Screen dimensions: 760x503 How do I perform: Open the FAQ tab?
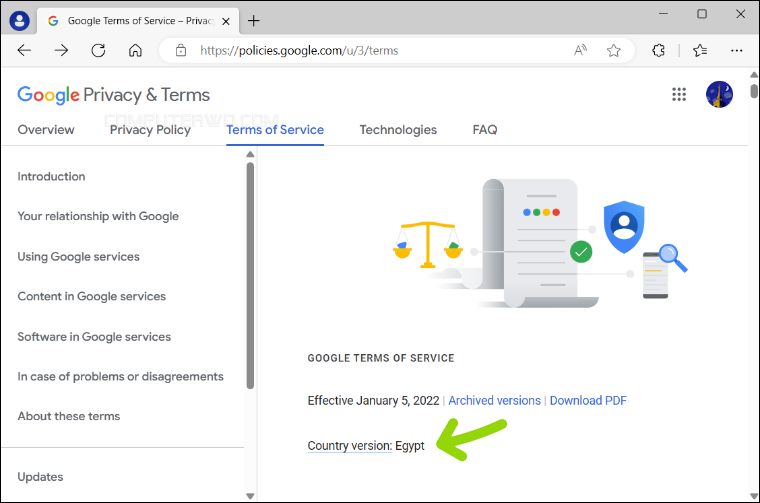[485, 130]
